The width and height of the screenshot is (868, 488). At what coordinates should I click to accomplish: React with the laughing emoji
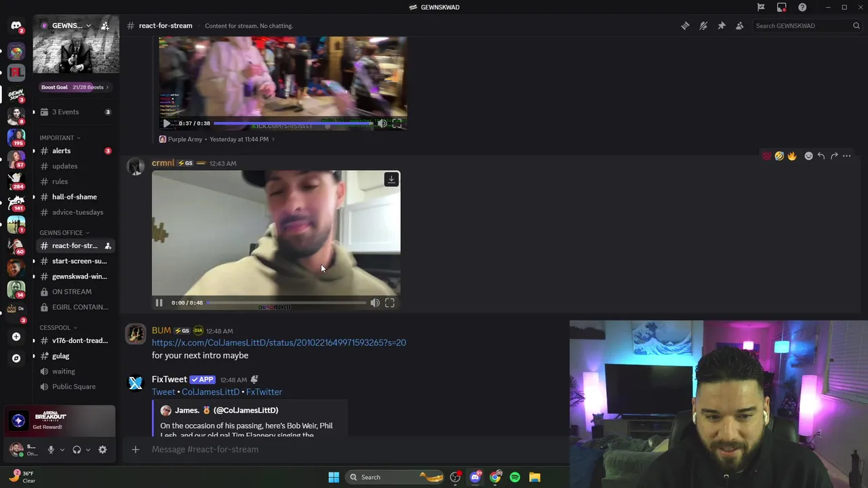(779, 156)
